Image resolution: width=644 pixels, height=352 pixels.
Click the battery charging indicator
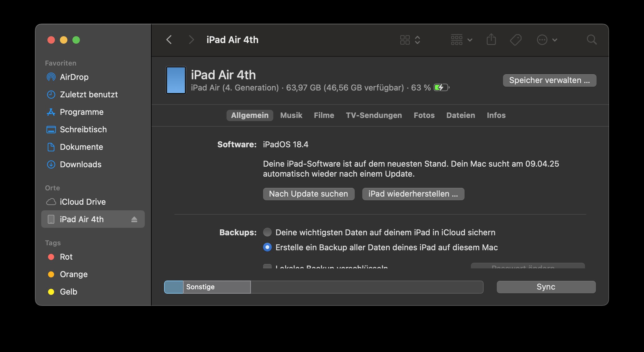pyautogui.click(x=442, y=88)
